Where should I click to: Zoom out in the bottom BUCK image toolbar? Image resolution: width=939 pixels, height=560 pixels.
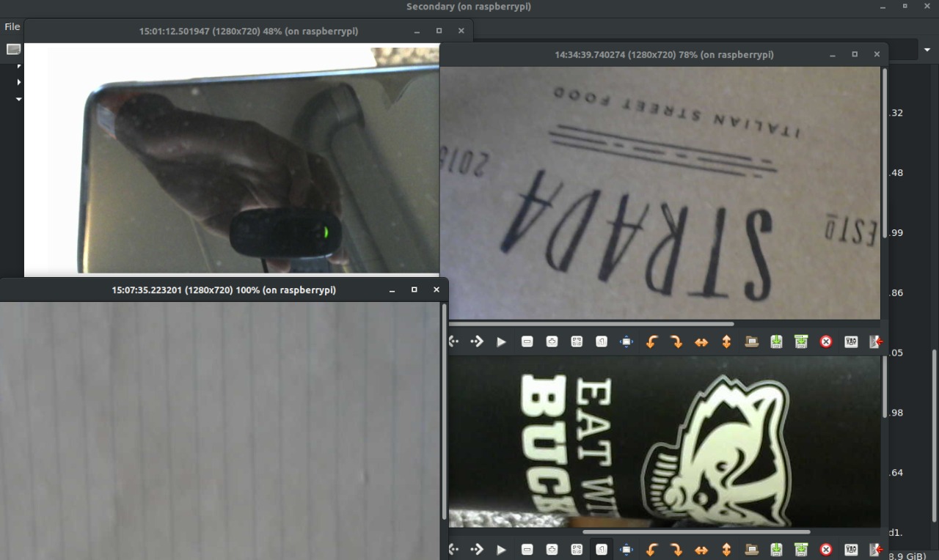coord(527,549)
